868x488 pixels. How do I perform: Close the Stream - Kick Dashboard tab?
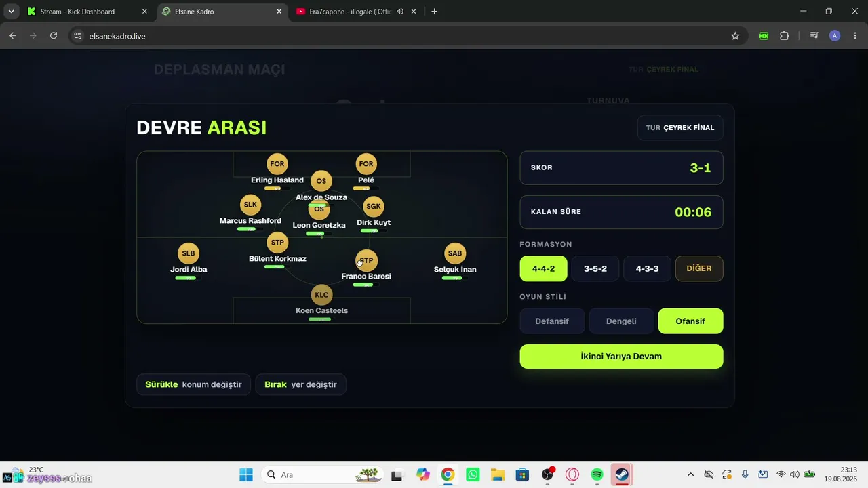(144, 12)
